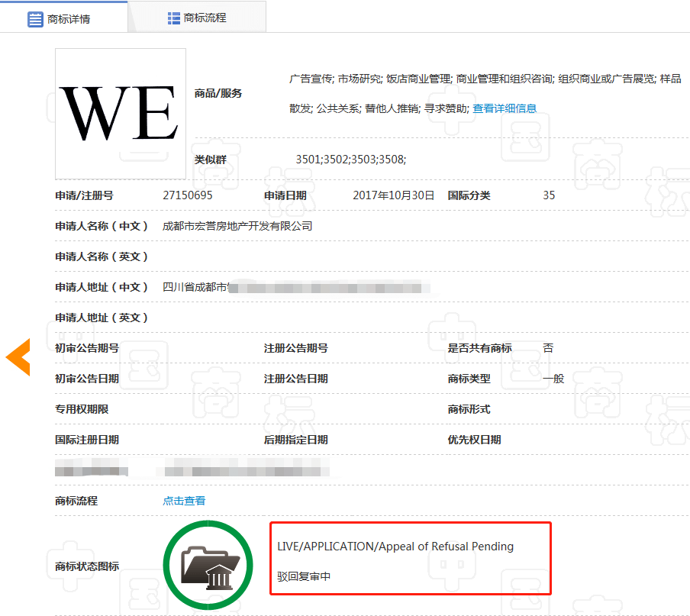Select similar group codes 3501;3502;3503;3508;
Screen dimensions: 690x616
coord(350,160)
